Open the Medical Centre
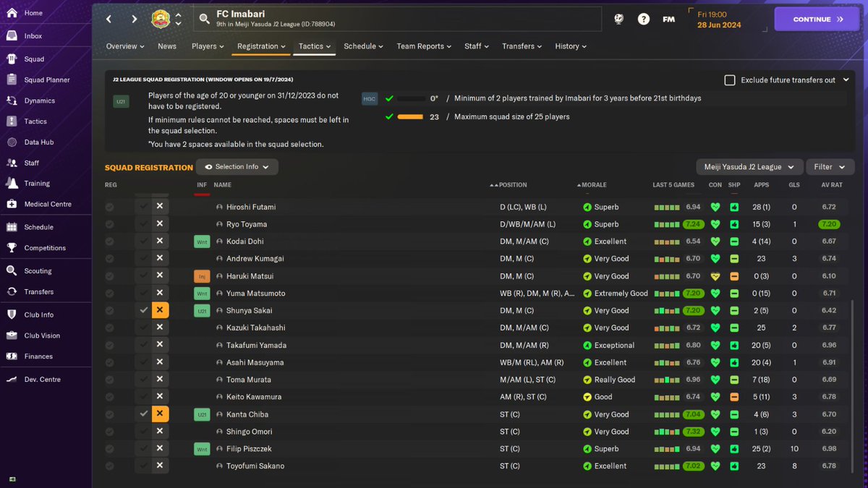This screenshot has width=868, height=488. click(x=48, y=204)
